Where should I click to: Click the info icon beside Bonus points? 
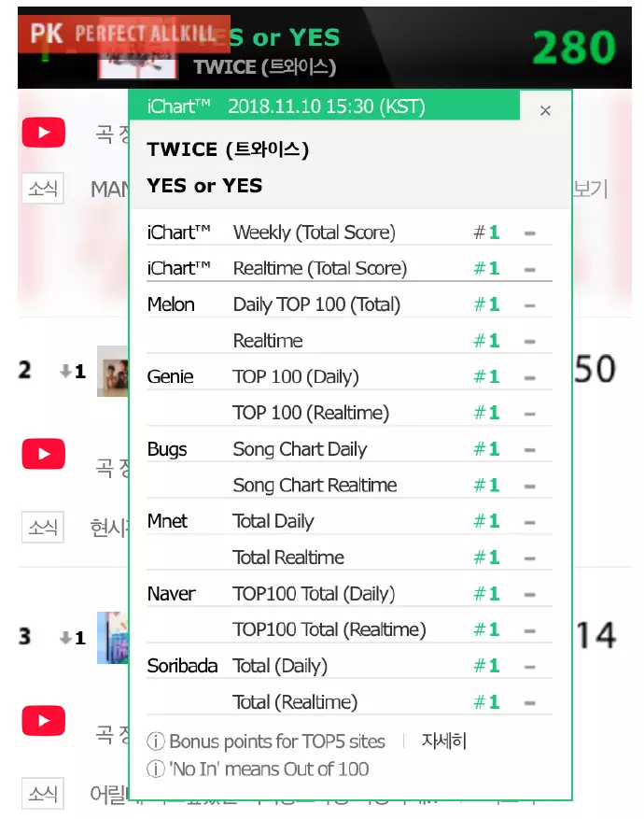156,741
